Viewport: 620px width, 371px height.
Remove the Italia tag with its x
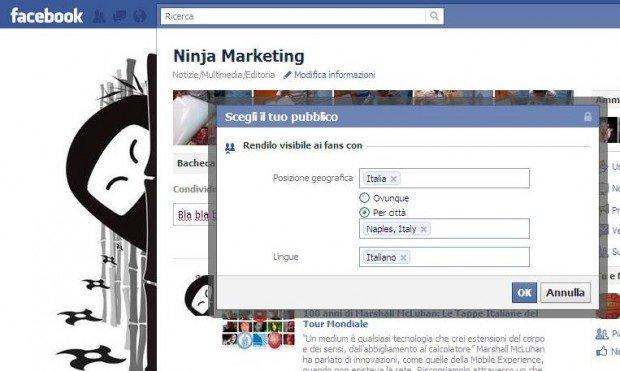(393, 179)
